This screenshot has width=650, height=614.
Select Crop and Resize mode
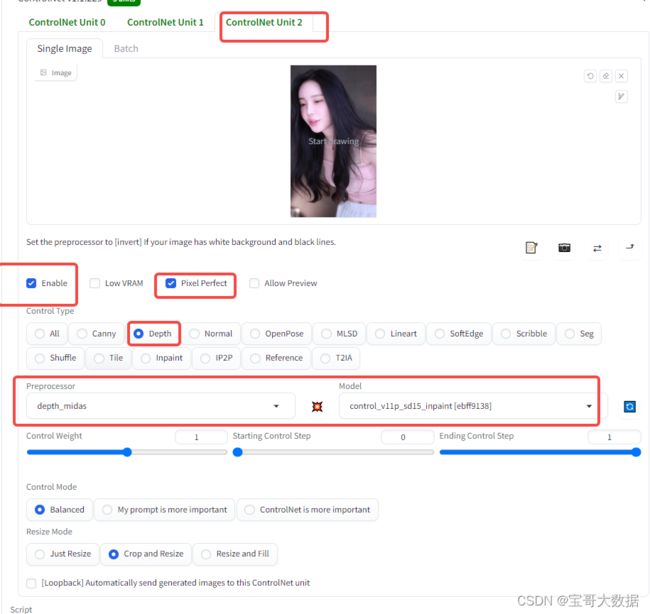pos(146,554)
